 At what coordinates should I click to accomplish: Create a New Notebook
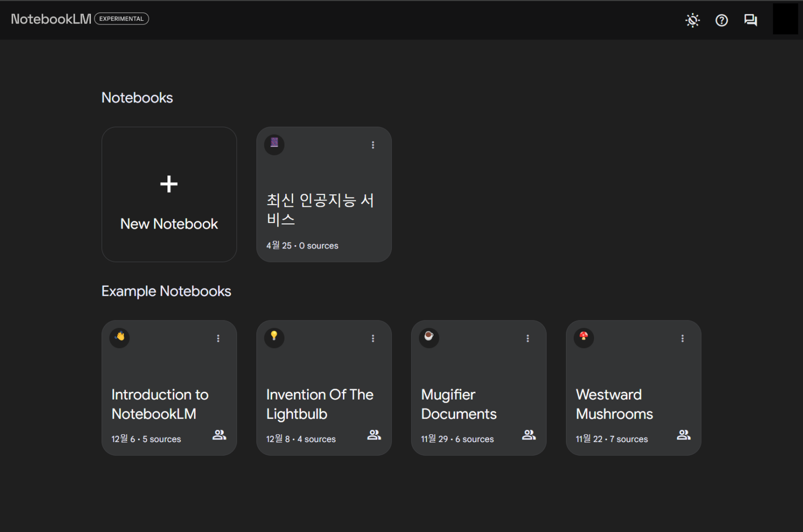point(169,194)
